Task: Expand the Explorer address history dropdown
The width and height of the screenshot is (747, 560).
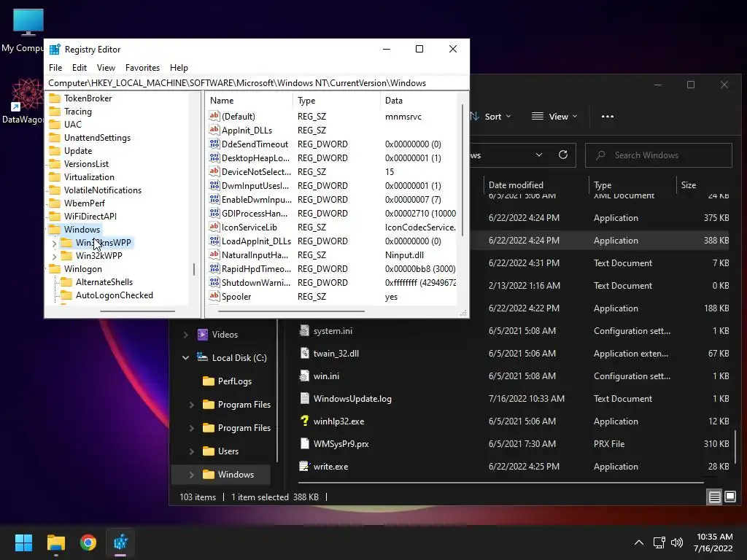Action: tap(539, 155)
